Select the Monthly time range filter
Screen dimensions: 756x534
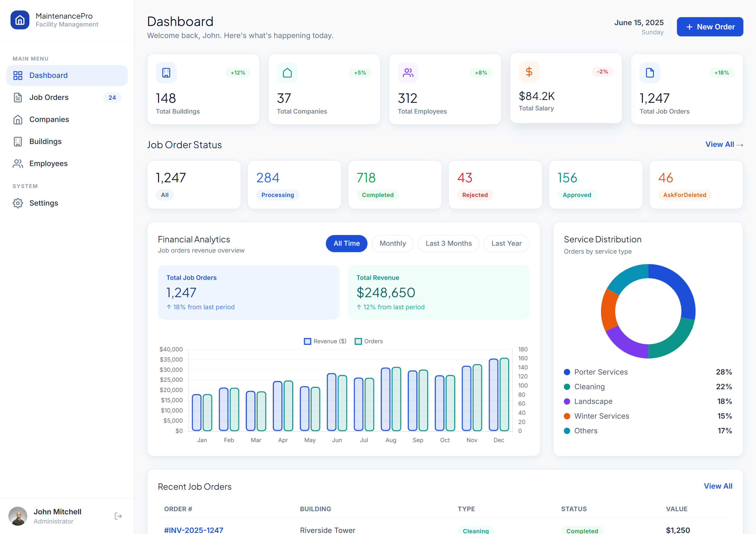click(392, 243)
